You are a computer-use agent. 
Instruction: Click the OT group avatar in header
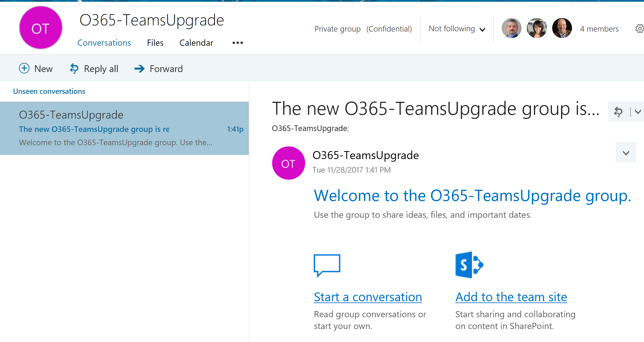click(41, 28)
